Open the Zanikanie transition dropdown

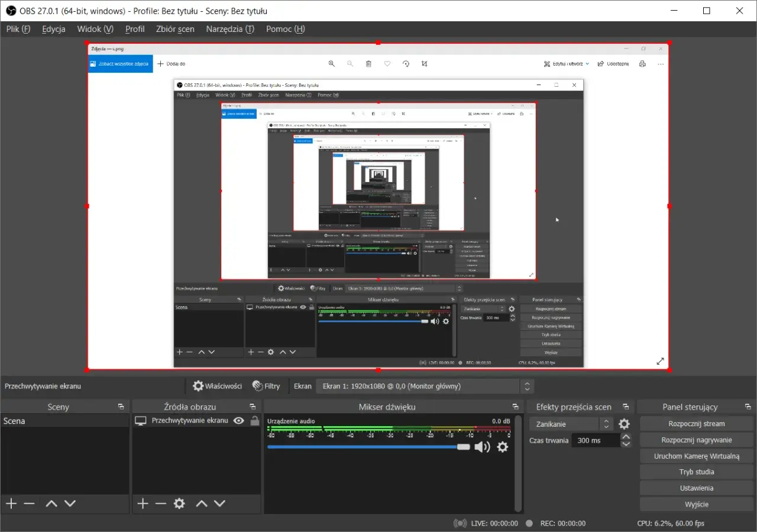click(x=571, y=424)
